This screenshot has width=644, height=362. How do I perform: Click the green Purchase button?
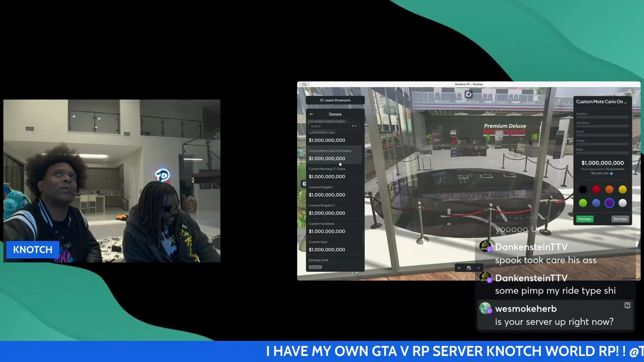585,219
